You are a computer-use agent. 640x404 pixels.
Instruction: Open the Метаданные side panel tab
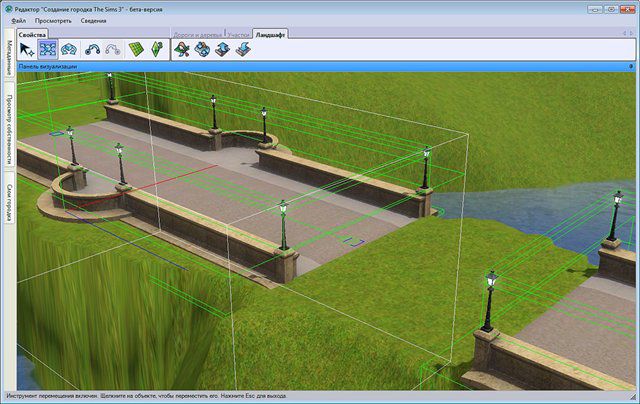pos(9,66)
